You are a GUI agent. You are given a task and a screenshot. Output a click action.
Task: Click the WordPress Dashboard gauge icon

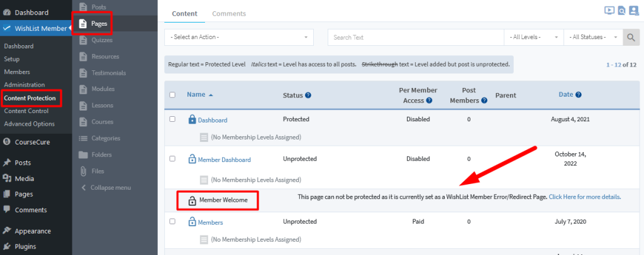tap(7, 13)
